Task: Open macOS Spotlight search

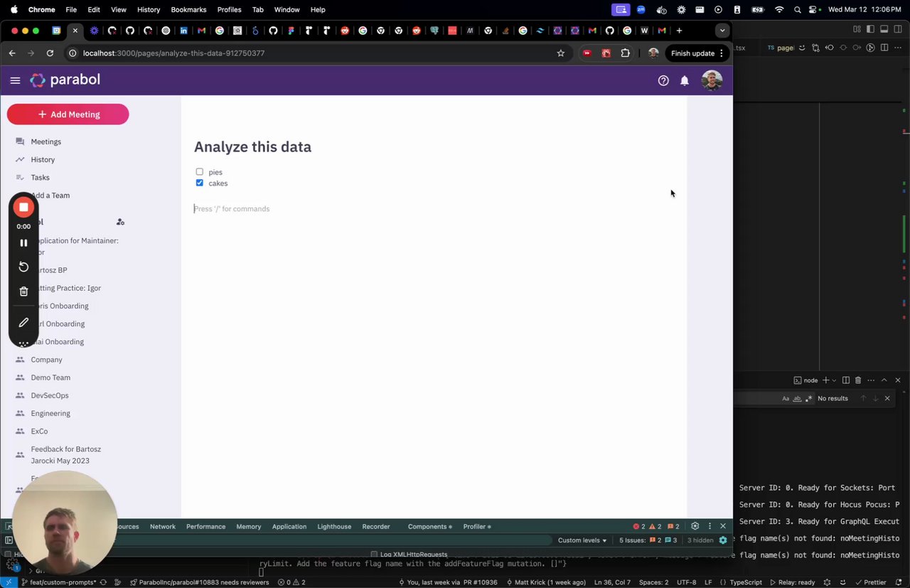Action: coord(797,9)
